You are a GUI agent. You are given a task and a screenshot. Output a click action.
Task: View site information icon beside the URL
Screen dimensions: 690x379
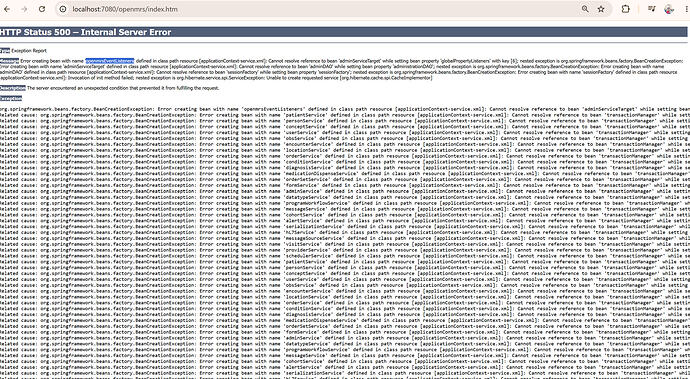(x=63, y=9)
